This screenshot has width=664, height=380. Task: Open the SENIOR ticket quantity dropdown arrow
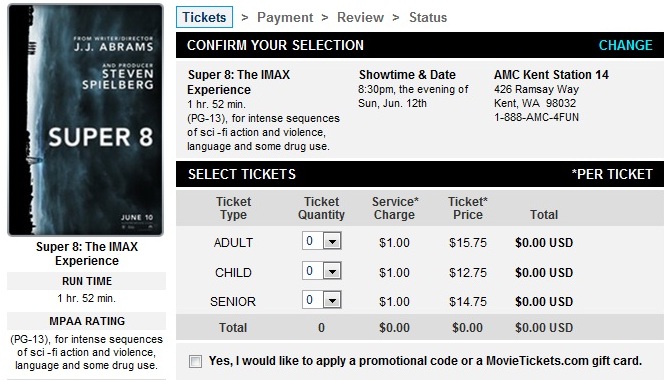tap(332, 300)
